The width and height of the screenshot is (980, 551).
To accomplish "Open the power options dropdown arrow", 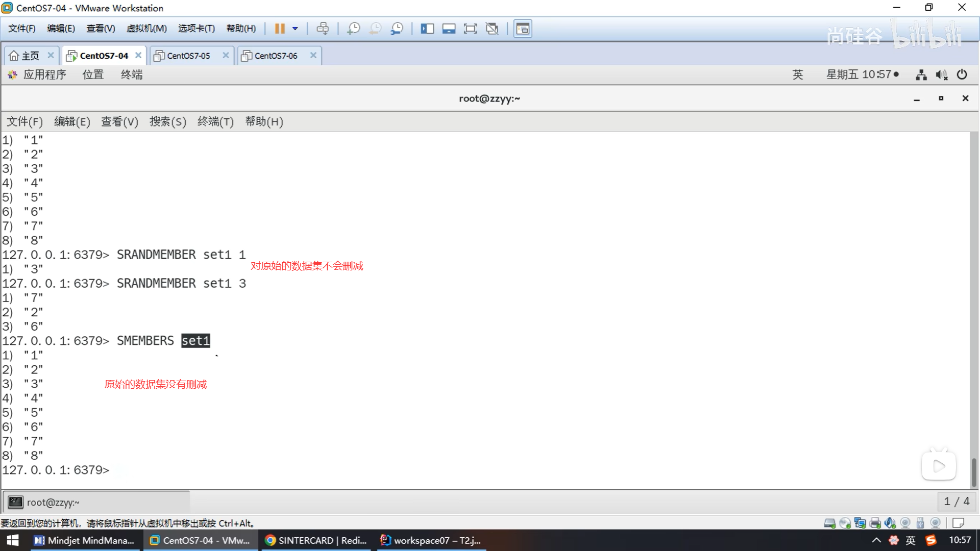I will [x=295, y=29].
